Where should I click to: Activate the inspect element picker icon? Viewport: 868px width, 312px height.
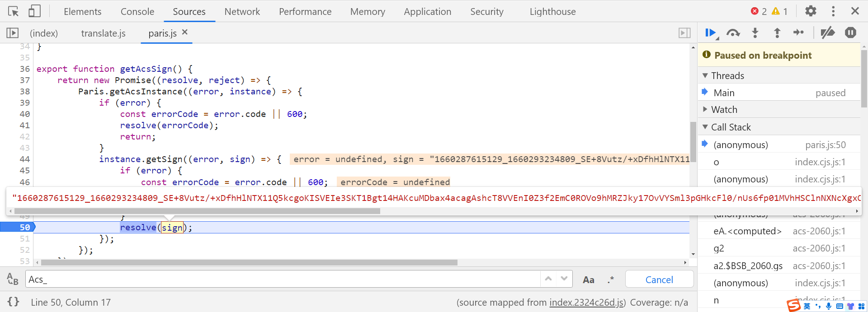tap(14, 11)
